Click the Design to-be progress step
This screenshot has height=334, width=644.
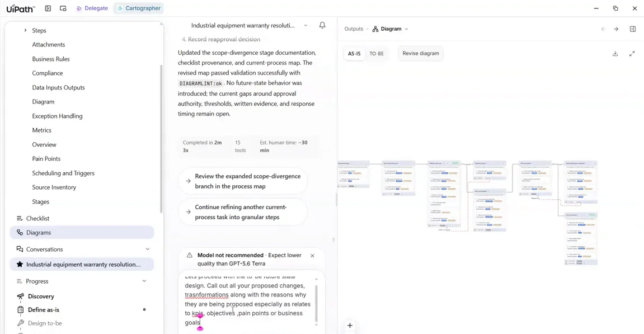[45, 323]
